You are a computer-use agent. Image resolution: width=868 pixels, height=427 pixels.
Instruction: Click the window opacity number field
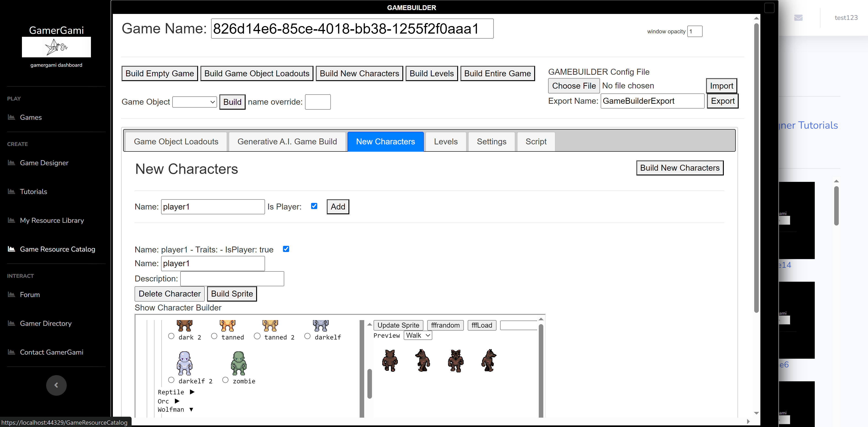[x=694, y=31]
